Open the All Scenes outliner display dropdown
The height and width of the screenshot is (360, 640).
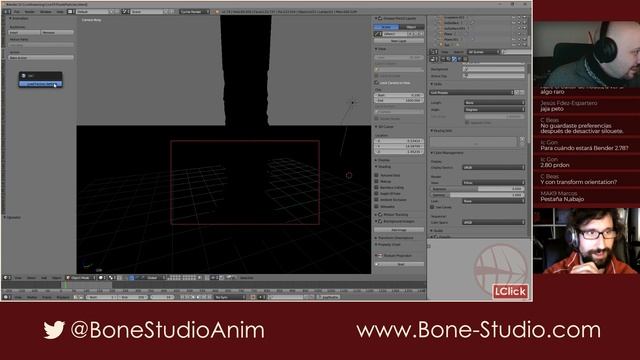(x=483, y=52)
